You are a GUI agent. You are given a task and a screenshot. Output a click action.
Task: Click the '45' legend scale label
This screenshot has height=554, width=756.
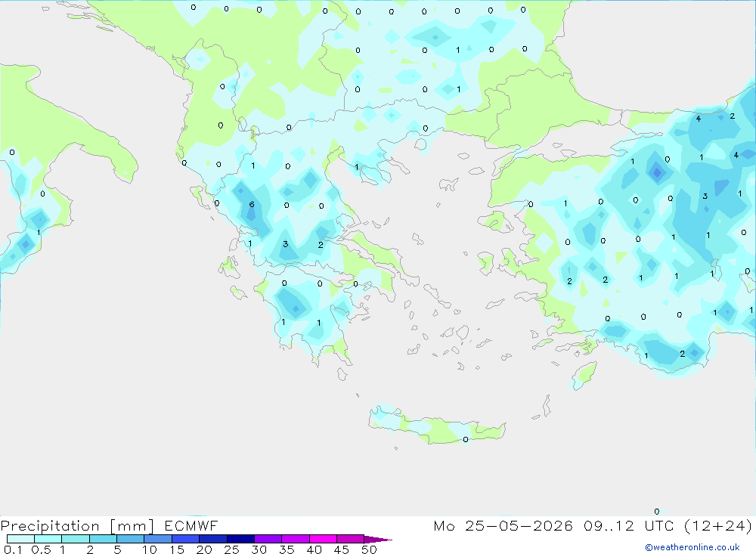[x=342, y=549]
